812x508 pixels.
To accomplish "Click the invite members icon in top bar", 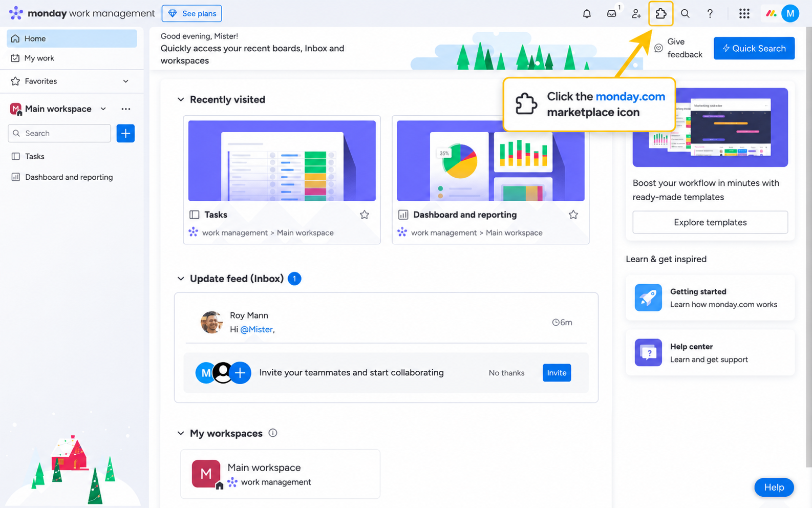I will [636, 14].
